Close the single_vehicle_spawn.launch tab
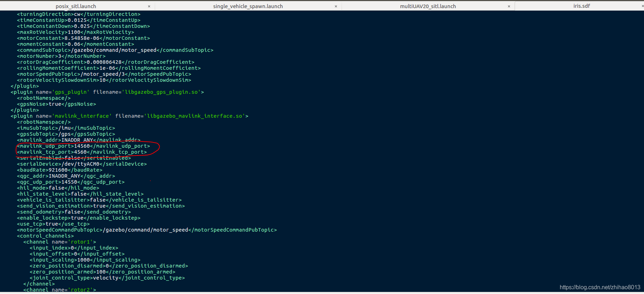644x294 pixels. 336,6
